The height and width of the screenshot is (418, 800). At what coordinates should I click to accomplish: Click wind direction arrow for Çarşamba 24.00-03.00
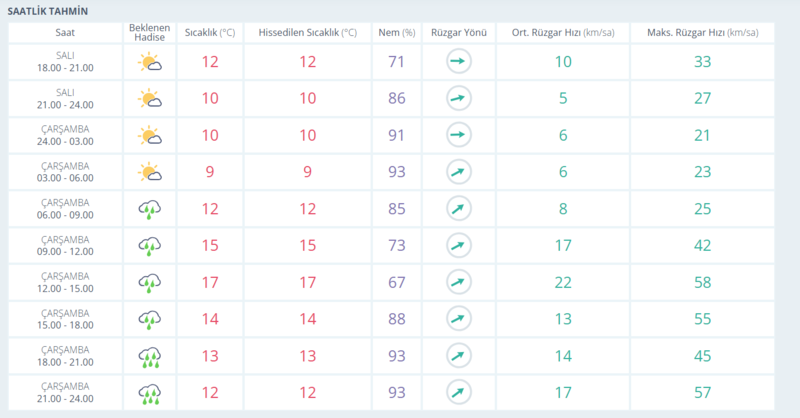click(x=458, y=136)
